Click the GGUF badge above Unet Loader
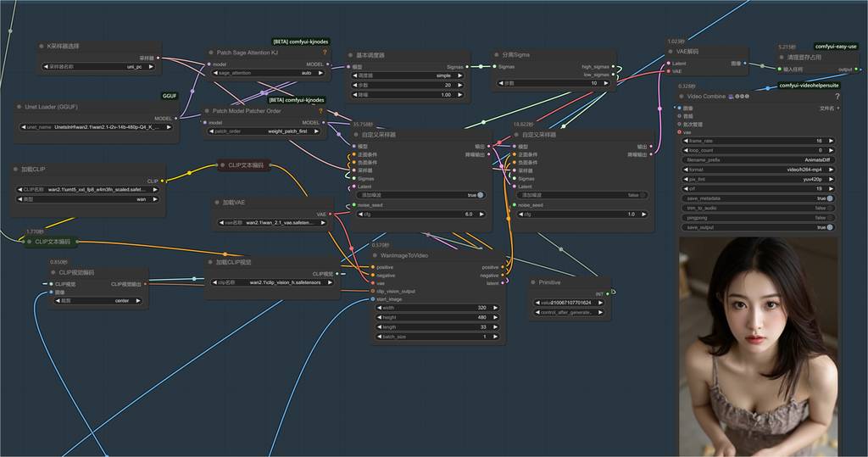The image size is (868, 457). click(x=170, y=97)
